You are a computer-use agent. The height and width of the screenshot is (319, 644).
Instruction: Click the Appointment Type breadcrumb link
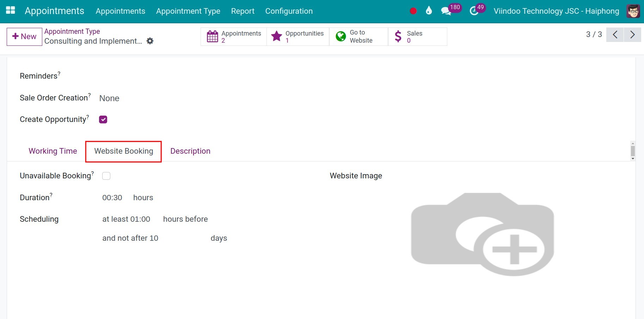(72, 31)
